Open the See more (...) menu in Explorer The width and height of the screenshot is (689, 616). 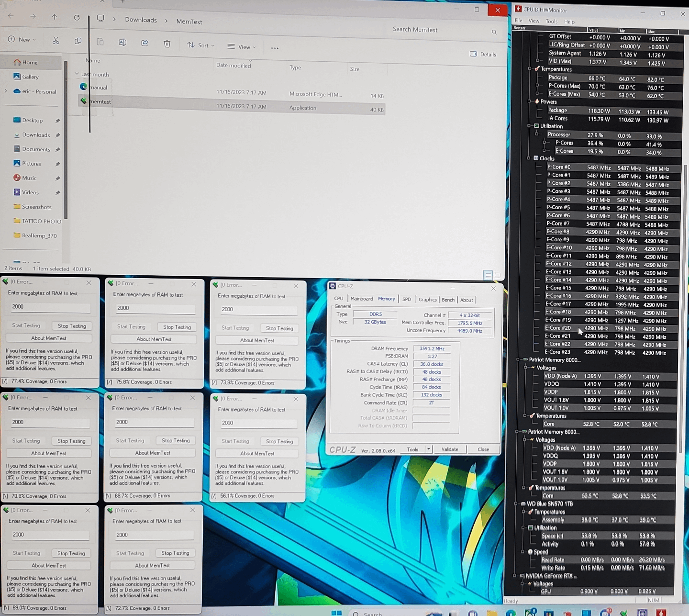pos(275,48)
